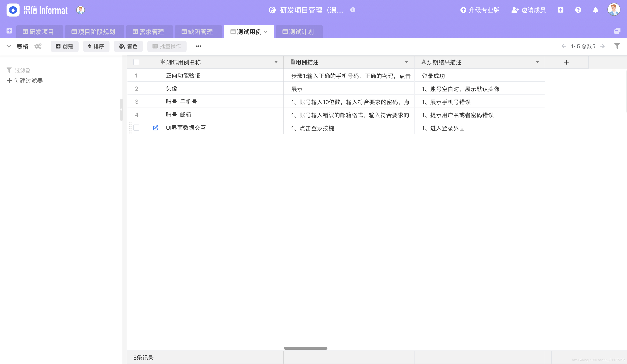The image size is (627, 364).
Task: Tick checkbox for UI界面数据交互 row
Action: click(x=136, y=128)
